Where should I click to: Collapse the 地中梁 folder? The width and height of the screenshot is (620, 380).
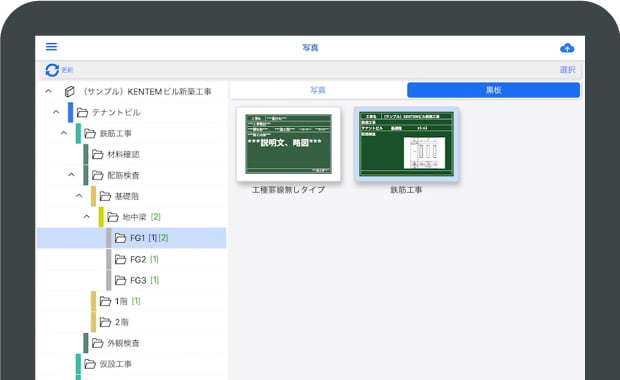coord(87,217)
